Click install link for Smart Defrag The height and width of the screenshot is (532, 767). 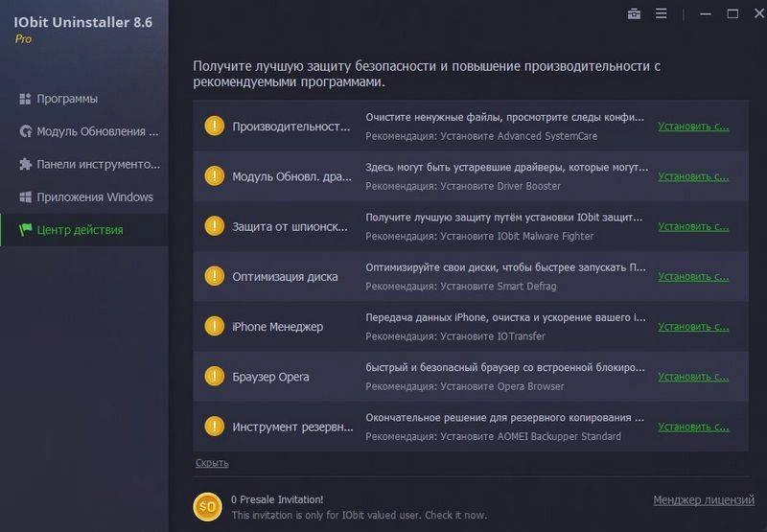pos(693,277)
